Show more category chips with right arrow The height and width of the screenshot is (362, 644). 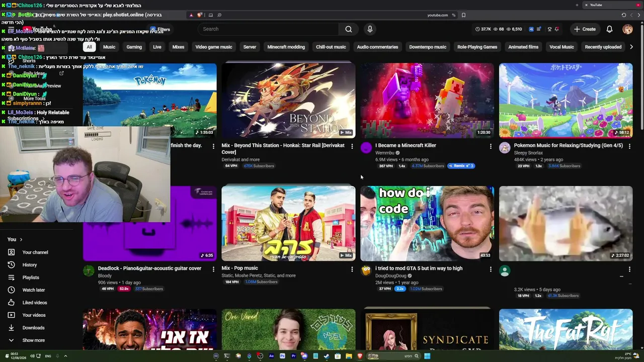[x=631, y=47]
